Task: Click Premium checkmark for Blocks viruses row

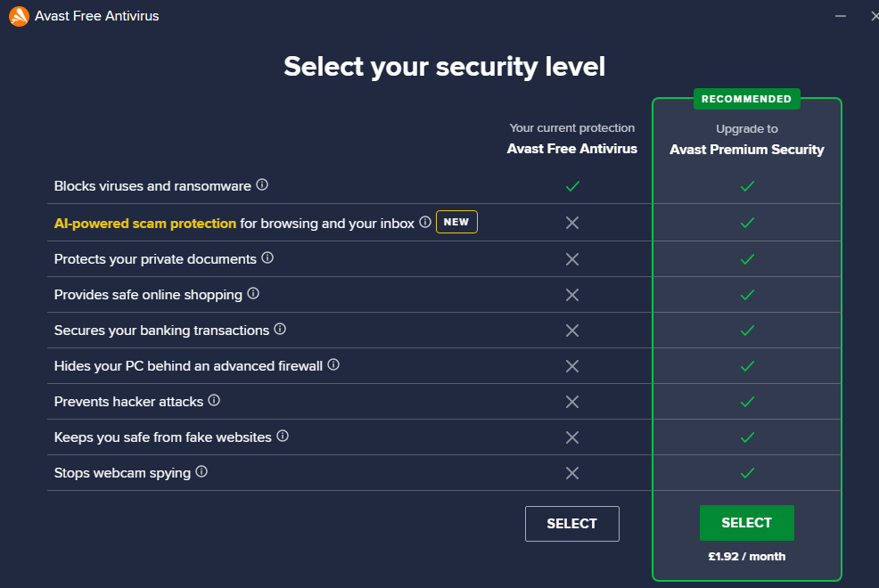Action: 747,186
